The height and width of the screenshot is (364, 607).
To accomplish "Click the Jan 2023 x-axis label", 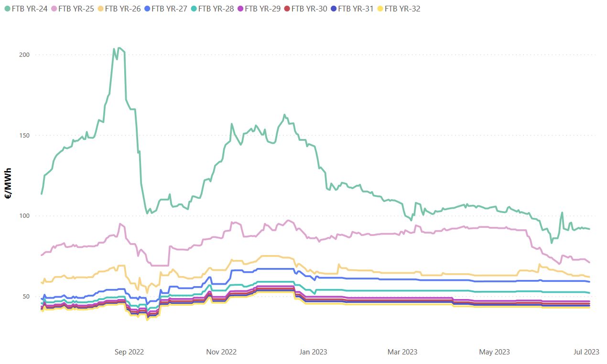I will pos(313,352).
